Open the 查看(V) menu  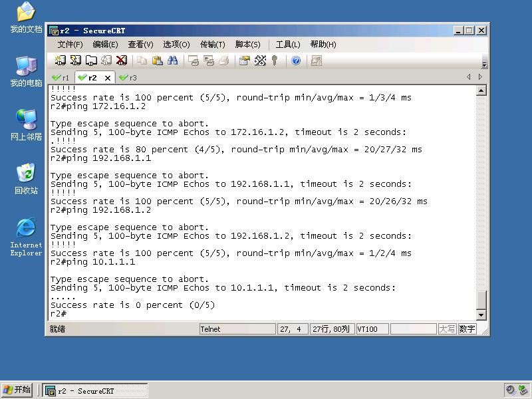coord(140,45)
